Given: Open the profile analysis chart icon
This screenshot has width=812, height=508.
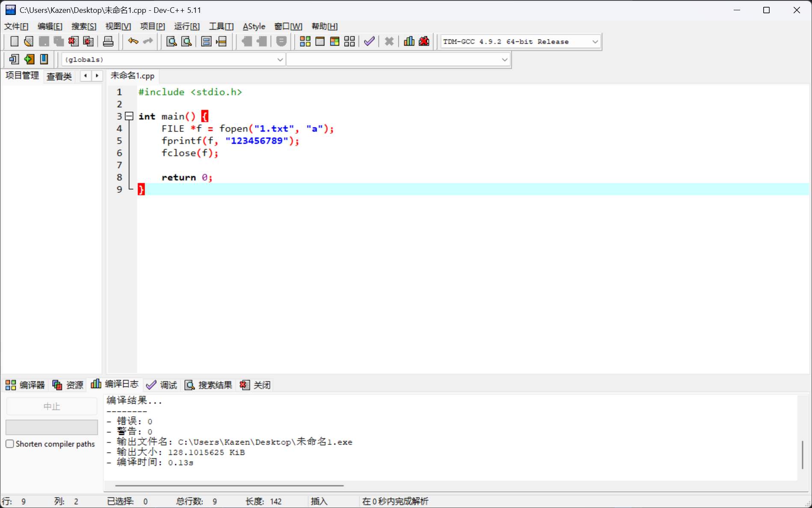Looking at the screenshot, I should 409,41.
